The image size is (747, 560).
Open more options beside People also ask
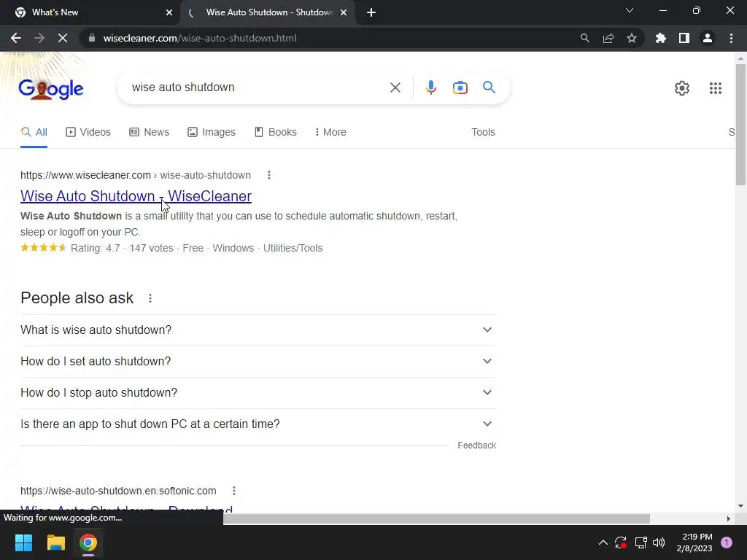[150, 298]
